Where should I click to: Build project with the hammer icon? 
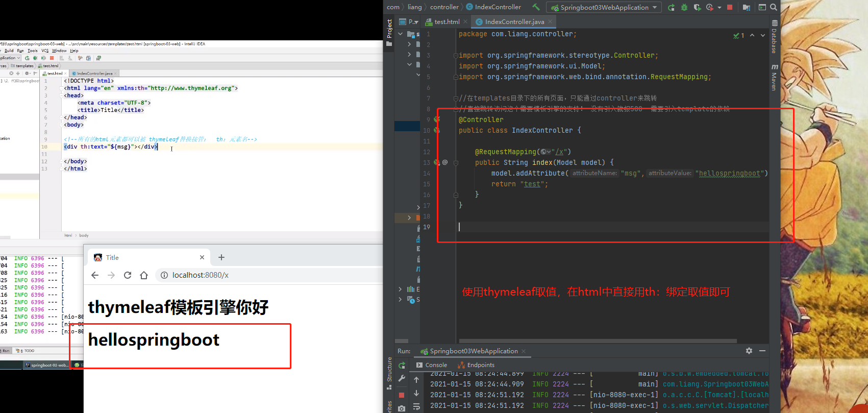click(536, 7)
